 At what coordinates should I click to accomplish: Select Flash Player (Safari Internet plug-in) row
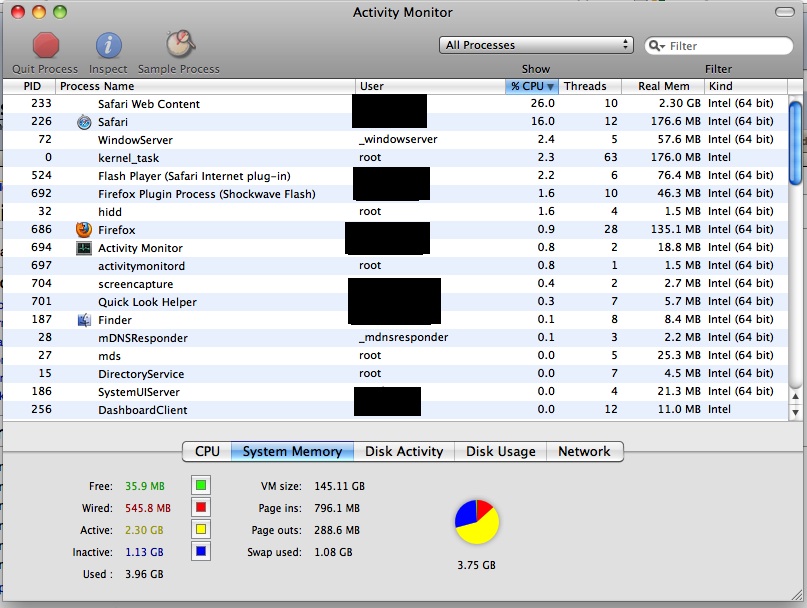395,176
